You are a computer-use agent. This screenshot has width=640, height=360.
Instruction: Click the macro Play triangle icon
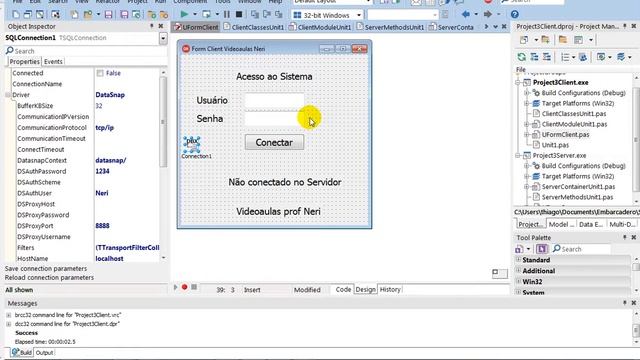point(176,287)
